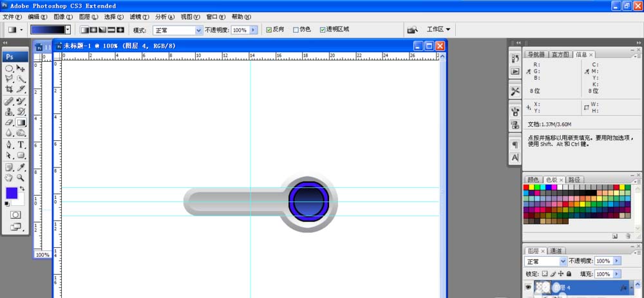The height and width of the screenshot is (298, 644).
Task: Click the blue foreground color swatch
Action: coord(12,193)
